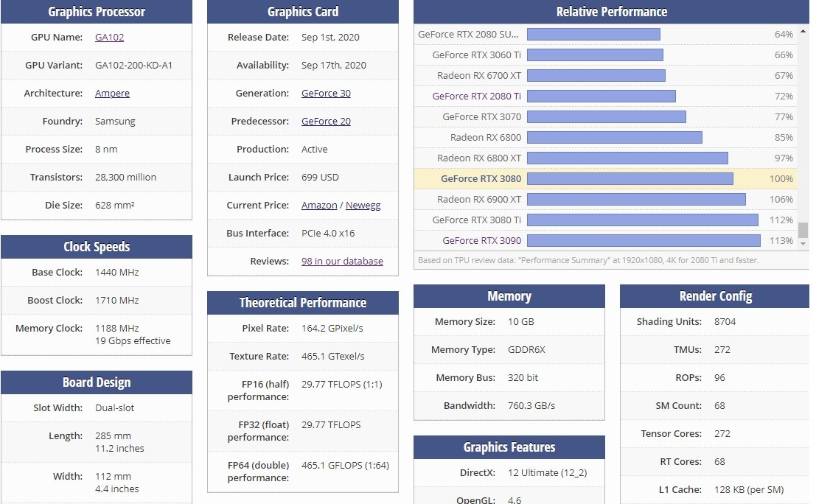Click the 100% performance bar for RTX 3080

point(630,179)
